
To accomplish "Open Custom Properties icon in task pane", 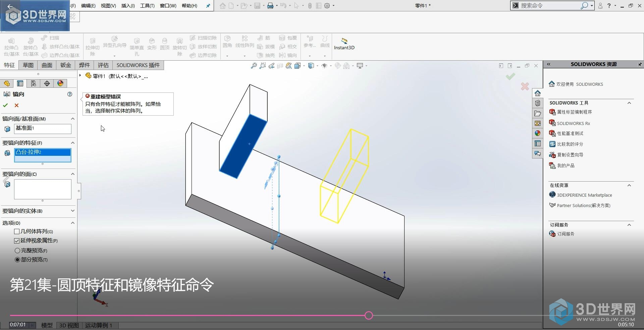I will [x=538, y=143].
